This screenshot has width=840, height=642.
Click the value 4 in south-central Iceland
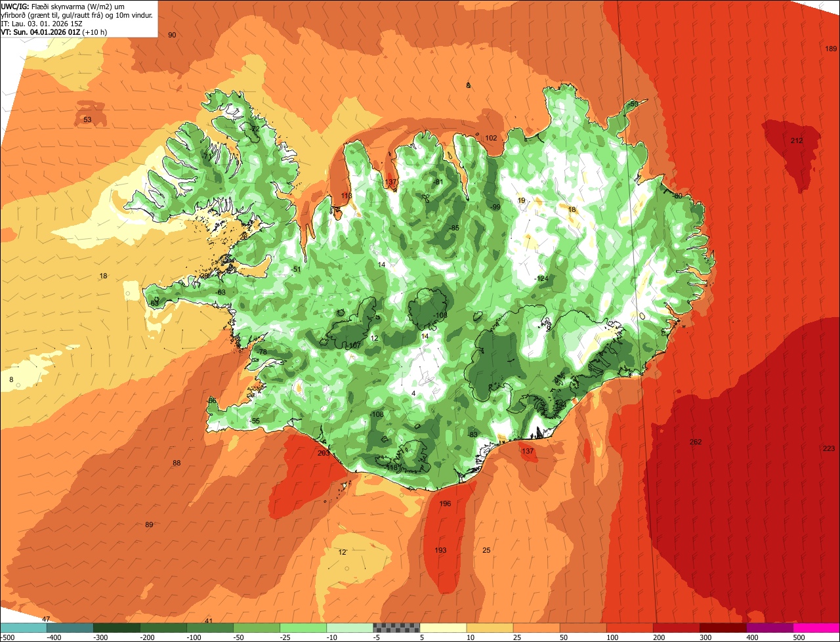(x=413, y=393)
